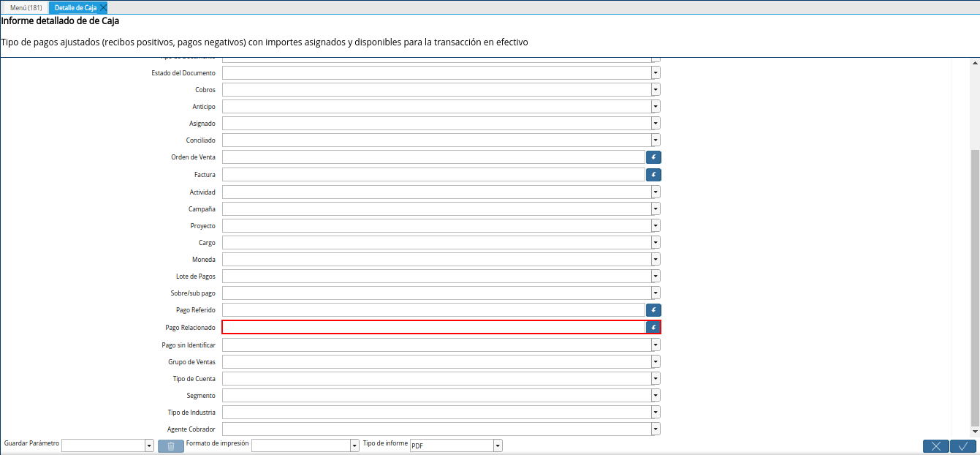Viewport: 980px width, 455px height.
Task: Click the Formato de impresión text field
Action: click(300, 446)
